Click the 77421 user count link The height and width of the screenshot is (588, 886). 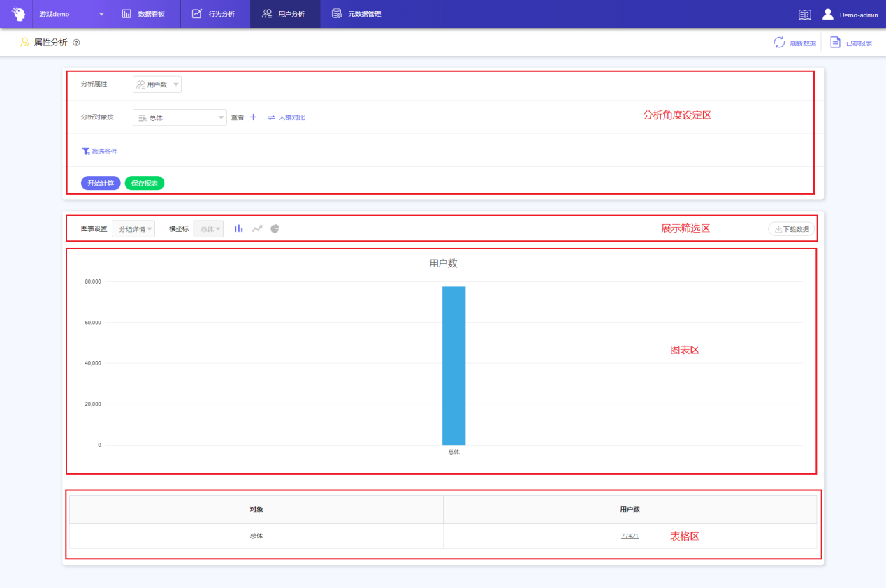pos(630,536)
